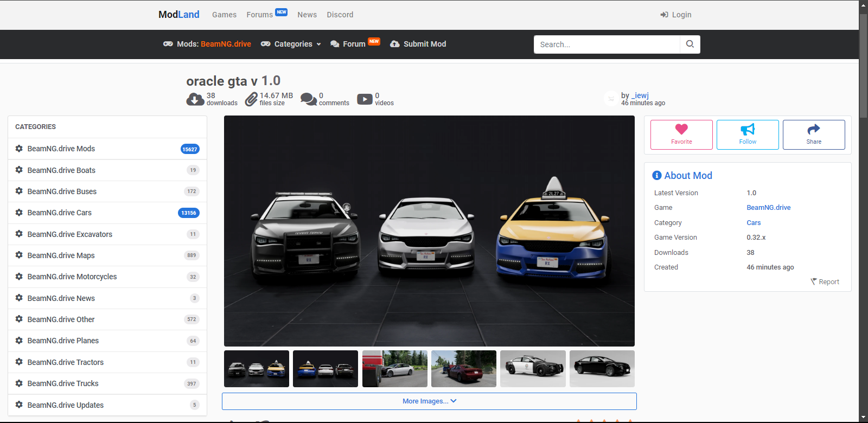Viewport: 868px width, 423px height.
Task: Click the gear icon beside BeamNG.drive Mods
Action: 19,149
